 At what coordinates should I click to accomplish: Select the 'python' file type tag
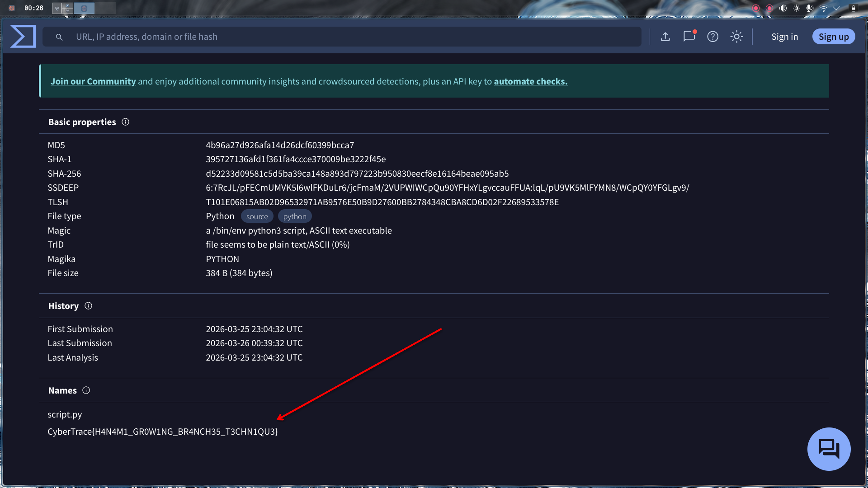(x=295, y=216)
